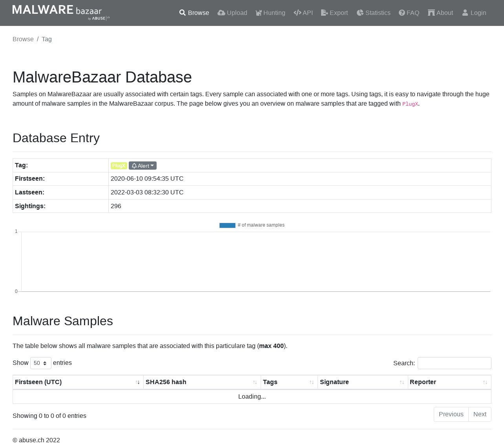Click the bell icon on Alert button
This screenshot has width=504, height=445.
click(x=134, y=166)
